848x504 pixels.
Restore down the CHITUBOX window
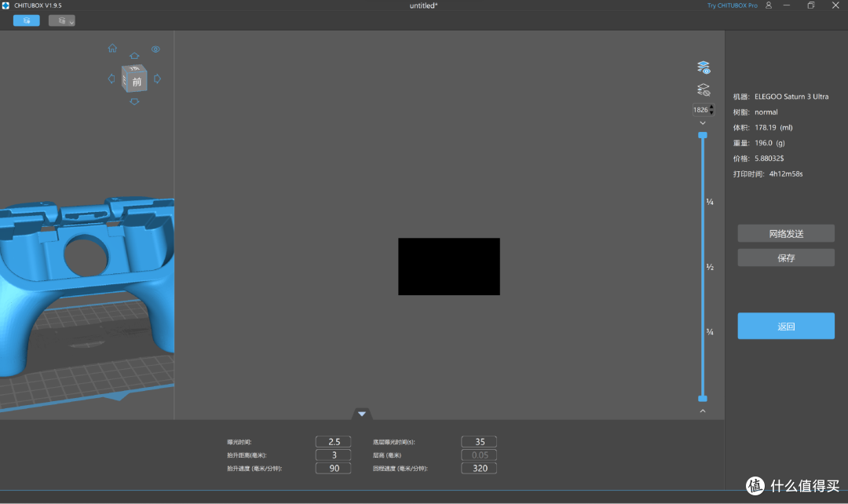810,5
